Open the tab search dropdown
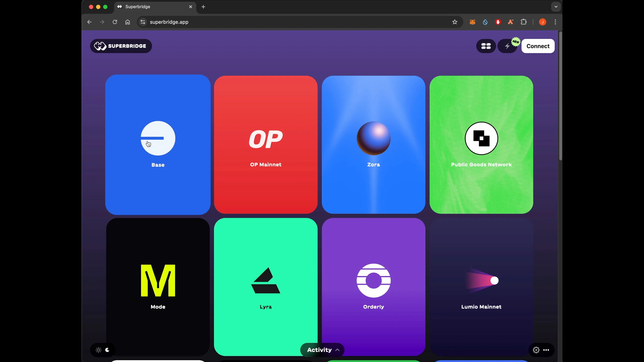The image size is (644, 362). pos(556,7)
